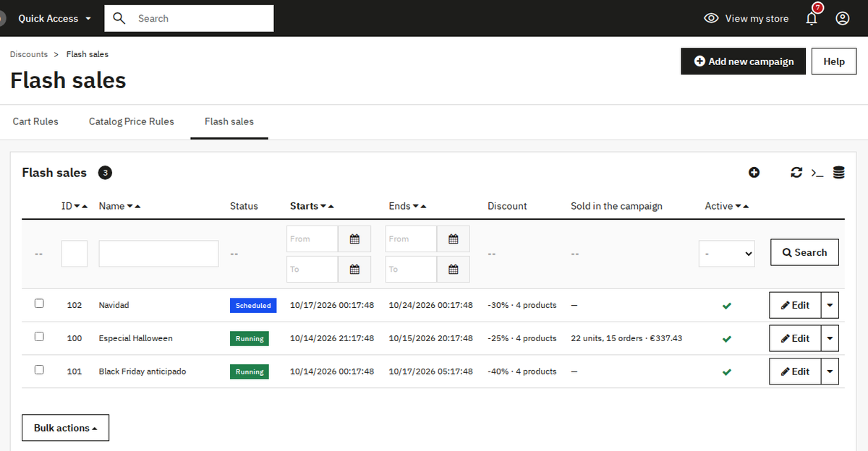Open calendar for Starts From date
The height and width of the screenshot is (451, 868).
354,239
